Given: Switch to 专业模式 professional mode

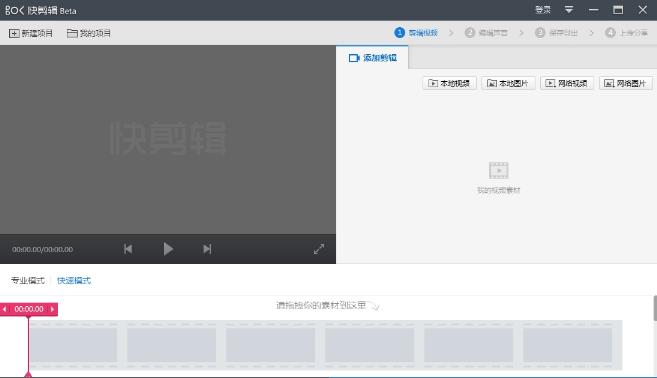Looking at the screenshot, I should 28,280.
